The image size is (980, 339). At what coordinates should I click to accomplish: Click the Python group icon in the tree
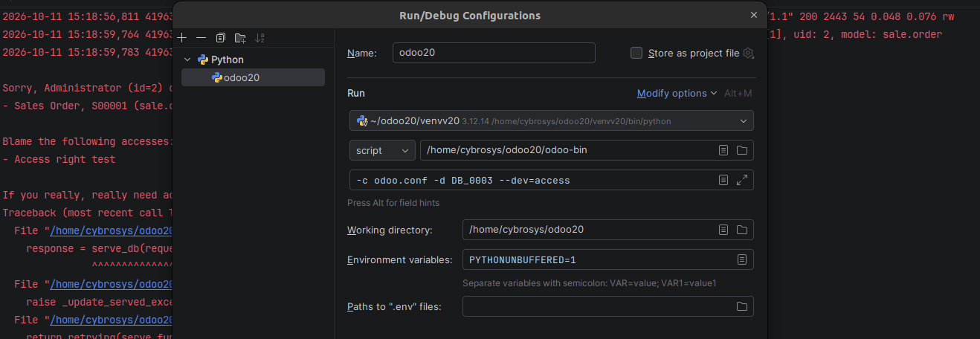click(x=202, y=59)
